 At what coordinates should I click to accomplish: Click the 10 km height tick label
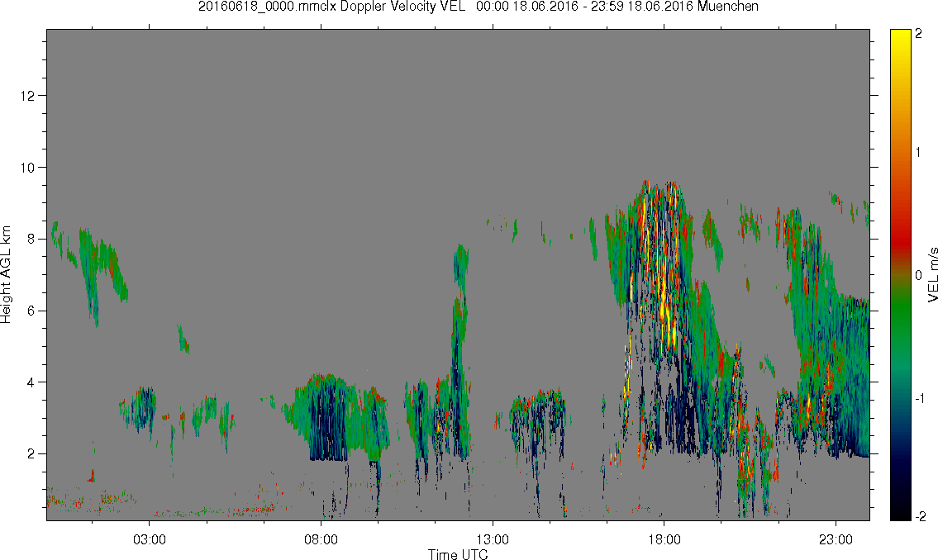(27, 168)
